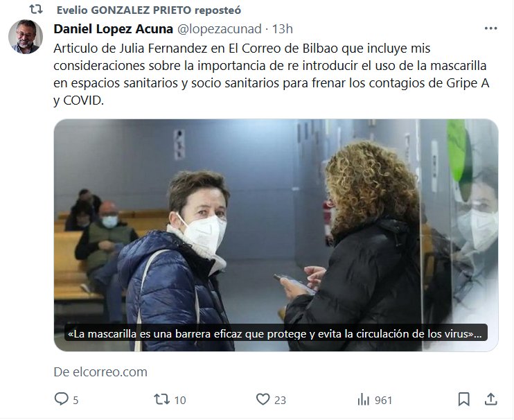Click the «La mascarilla es una barrera» caption

pyautogui.click(x=276, y=334)
